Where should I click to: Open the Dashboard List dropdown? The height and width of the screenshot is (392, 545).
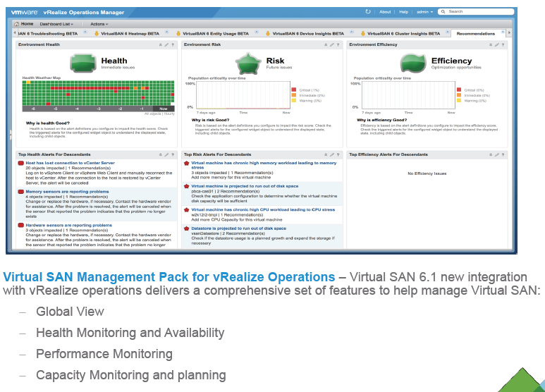pos(56,24)
